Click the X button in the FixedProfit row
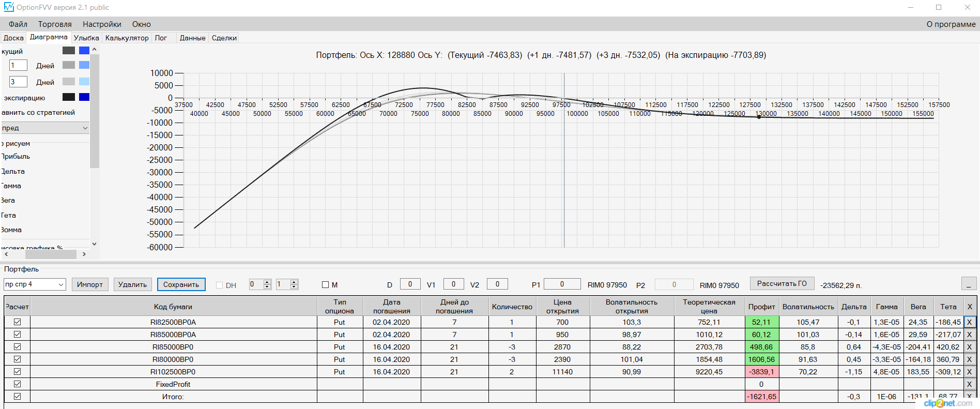Screen dimensions: 980x409 point(970,384)
